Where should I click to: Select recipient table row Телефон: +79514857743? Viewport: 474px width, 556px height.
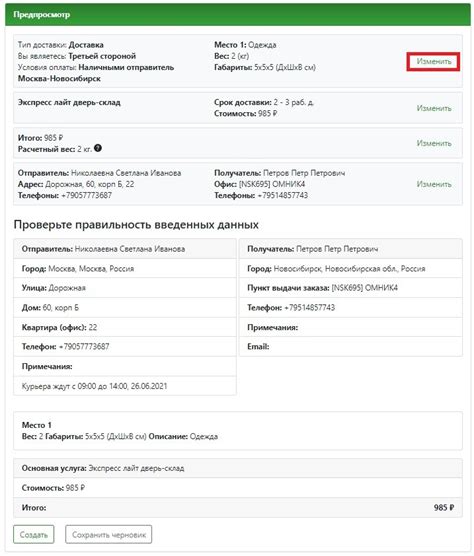(351, 307)
